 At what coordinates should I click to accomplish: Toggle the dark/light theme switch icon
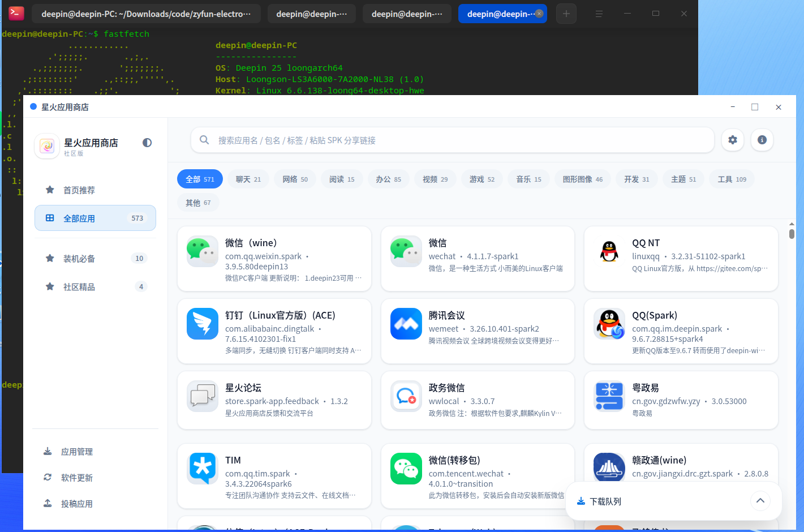147,143
